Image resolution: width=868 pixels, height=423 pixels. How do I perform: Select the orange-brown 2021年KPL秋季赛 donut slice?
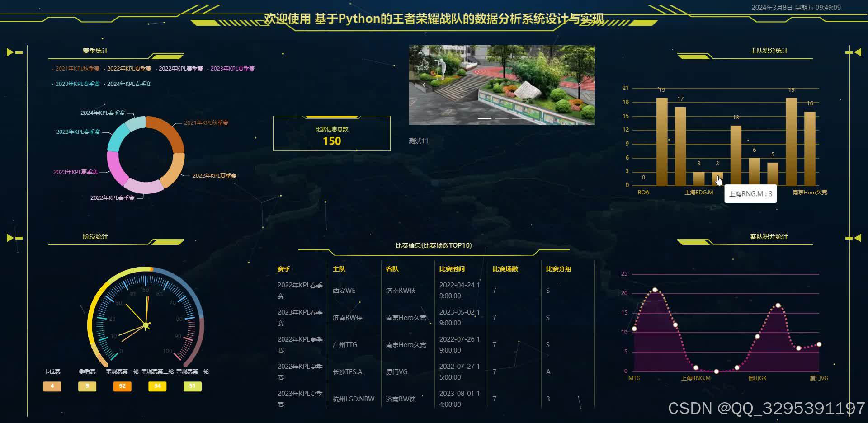pos(168,130)
